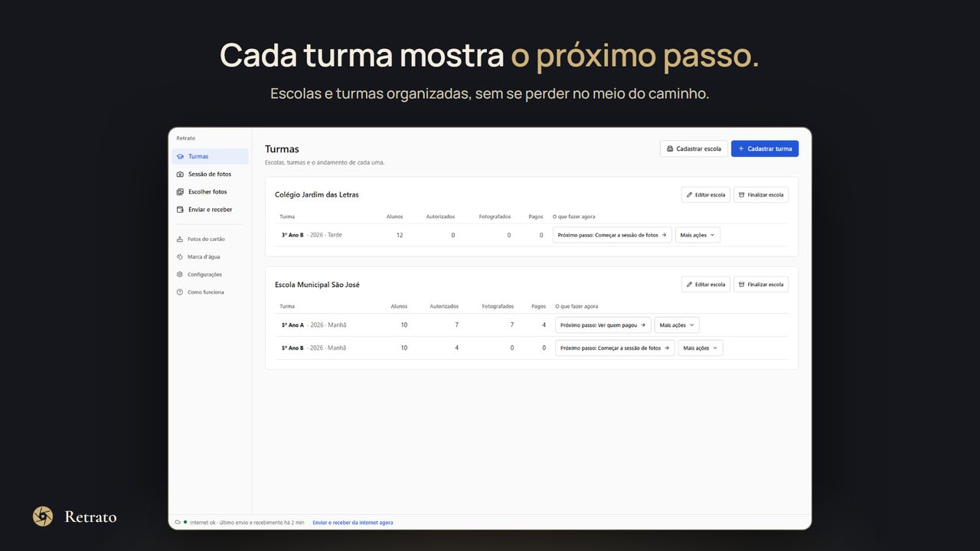Open Enviar e receber section
This screenshot has width=980, height=551.
[x=210, y=209]
